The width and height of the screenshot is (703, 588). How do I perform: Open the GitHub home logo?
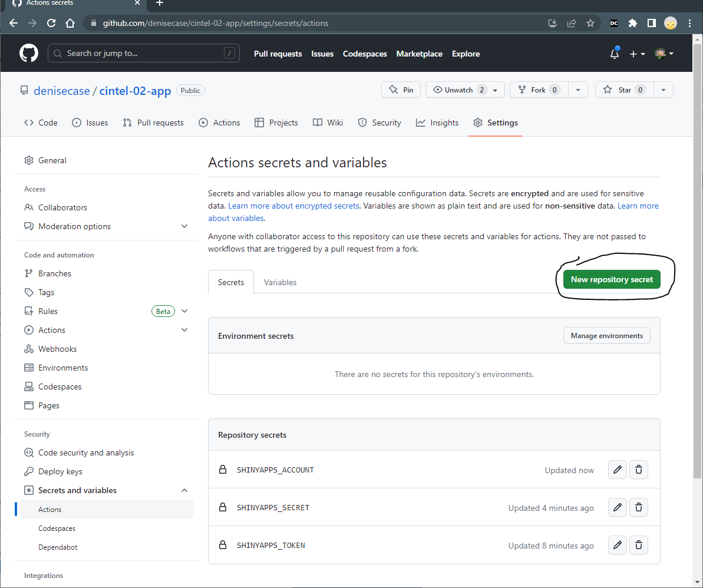29,54
